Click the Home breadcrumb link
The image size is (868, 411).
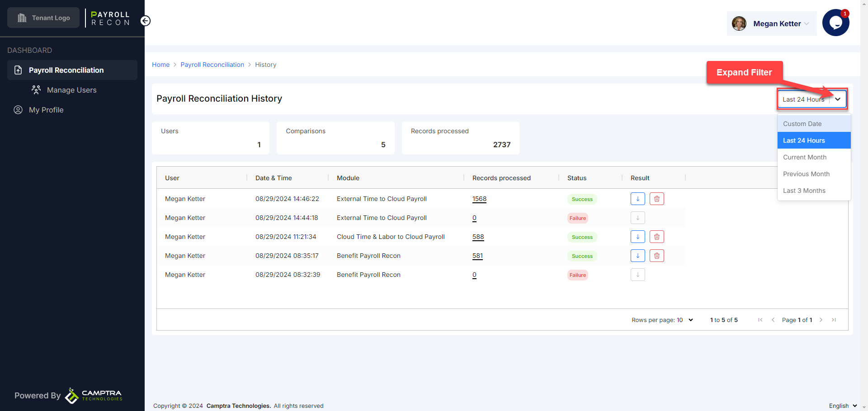click(160, 65)
